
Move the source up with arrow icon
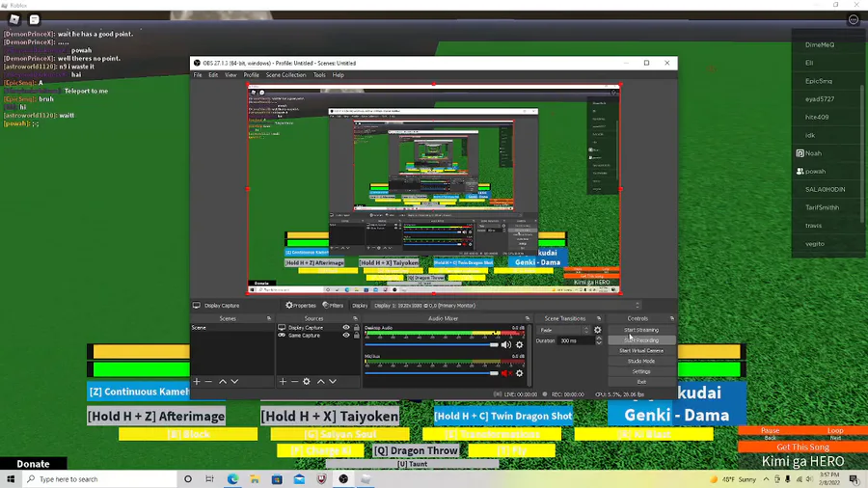coord(320,381)
